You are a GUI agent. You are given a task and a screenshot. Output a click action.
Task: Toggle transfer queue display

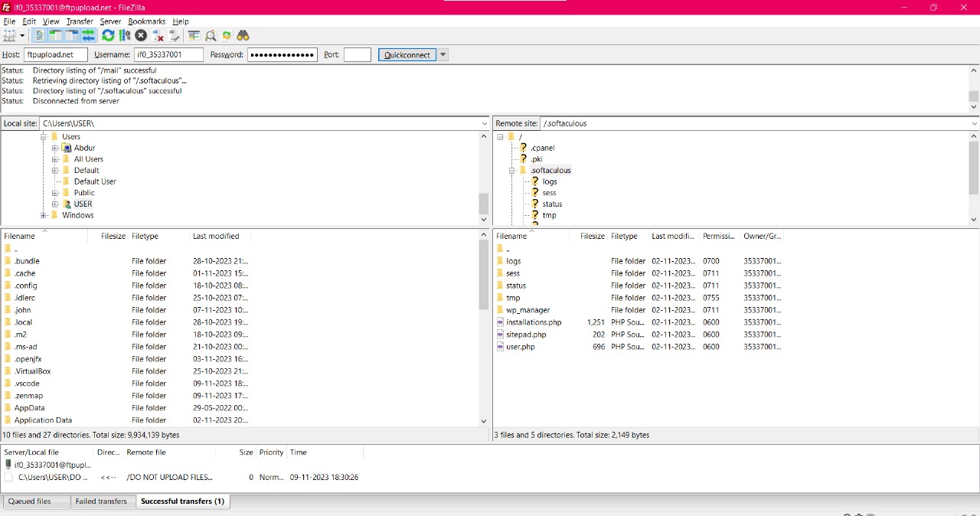click(x=89, y=35)
